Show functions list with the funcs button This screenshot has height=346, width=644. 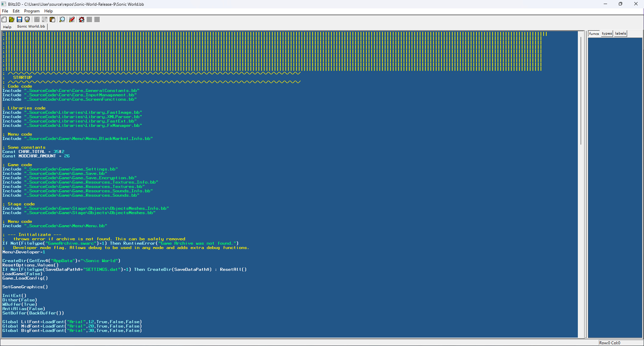tap(593, 33)
